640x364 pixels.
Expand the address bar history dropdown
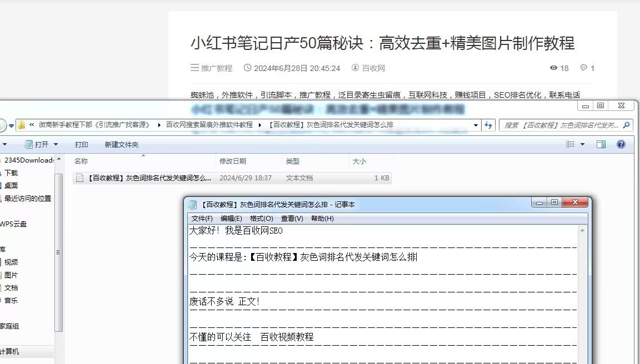(476, 125)
